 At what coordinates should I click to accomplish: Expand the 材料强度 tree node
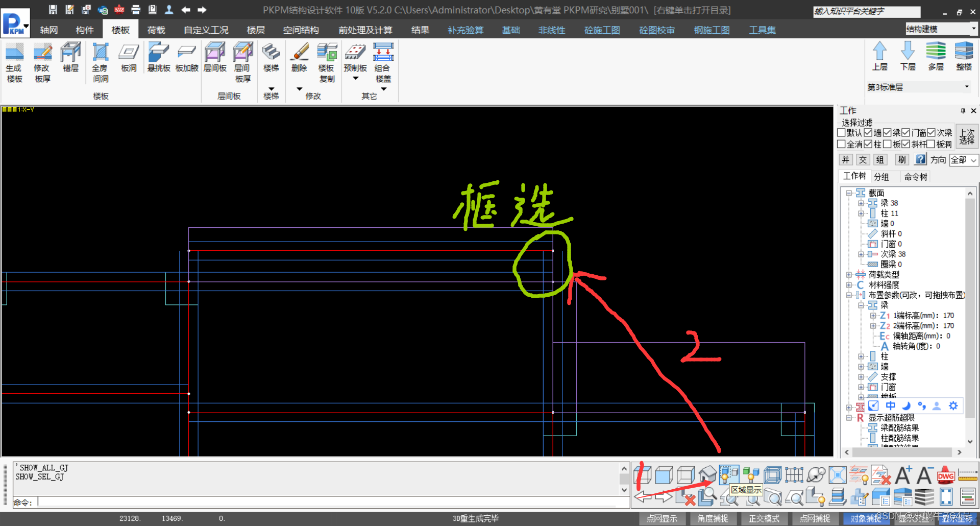[x=848, y=285]
